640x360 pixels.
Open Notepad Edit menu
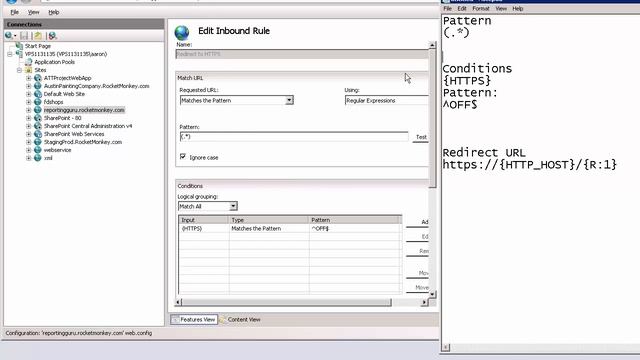point(462,9)
